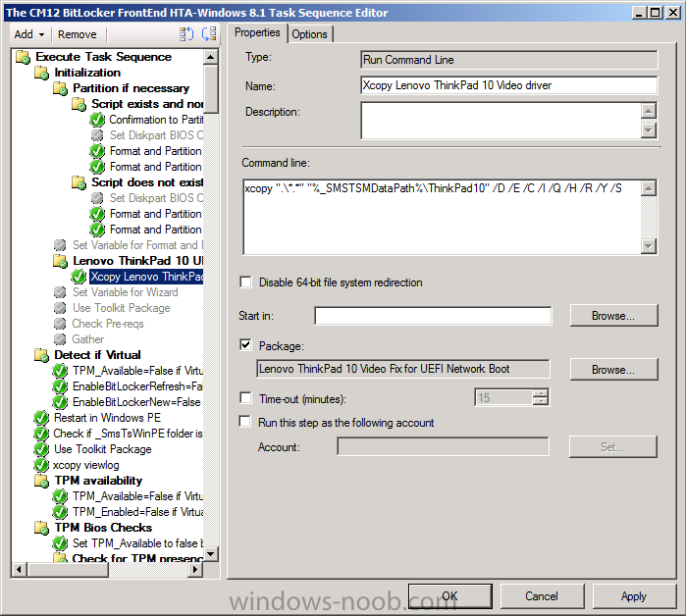The height and width of the screenshot is (616, 686).
Task: Click Browse next to the Package field
Action: click(613, 370)
